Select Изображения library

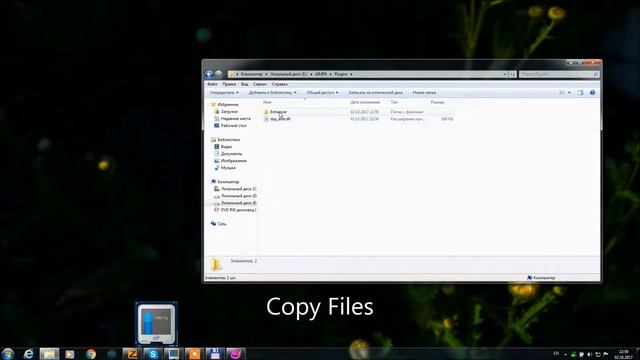pyautogui.click(x=233, y=160)
